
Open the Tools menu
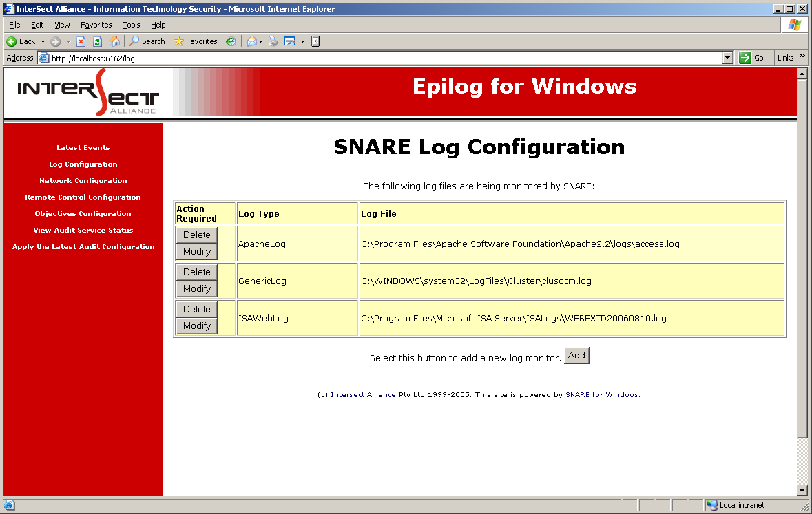[x=132, y=25]
